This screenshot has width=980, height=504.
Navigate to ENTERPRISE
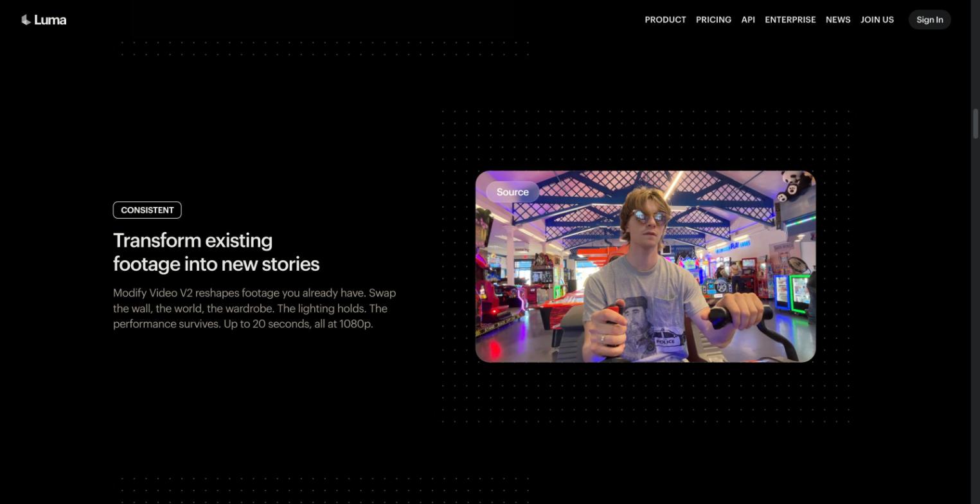(x=790, y=20)
